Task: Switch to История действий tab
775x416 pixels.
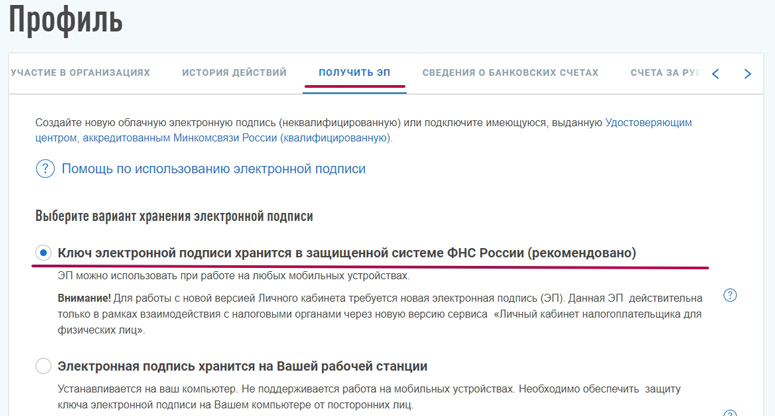Action: (x=234, y=73)
